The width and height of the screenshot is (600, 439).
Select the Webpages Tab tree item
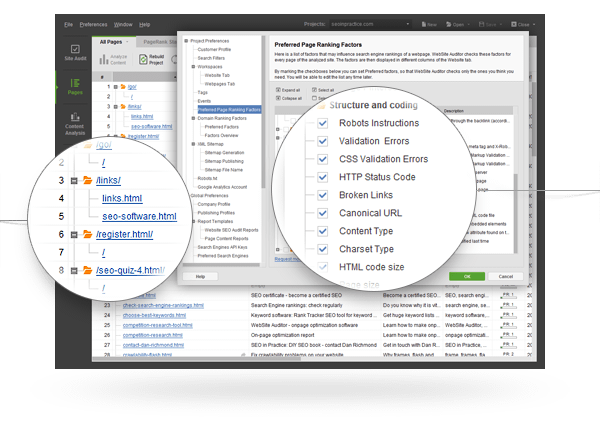point(220,84)
